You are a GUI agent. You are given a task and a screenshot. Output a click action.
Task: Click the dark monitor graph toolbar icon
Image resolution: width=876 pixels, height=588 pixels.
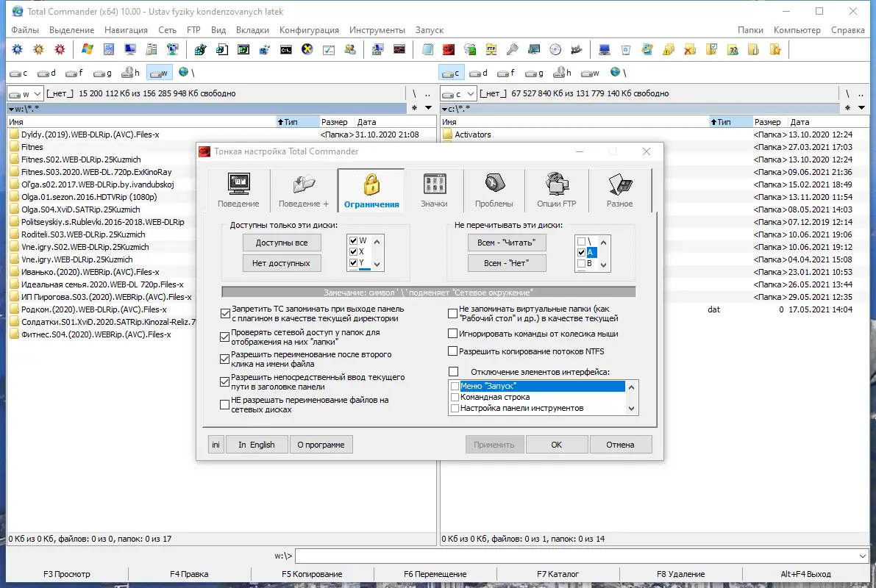[x=399, y=50]
